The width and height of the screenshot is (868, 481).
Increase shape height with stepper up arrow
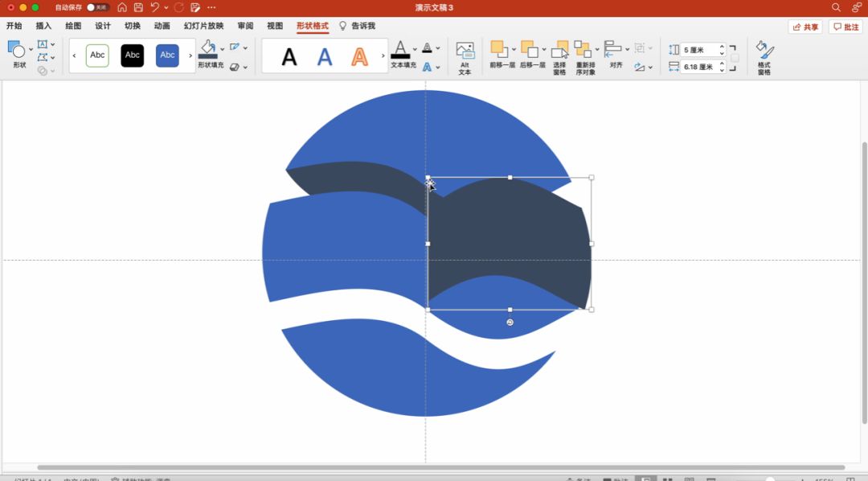point(722,47)
